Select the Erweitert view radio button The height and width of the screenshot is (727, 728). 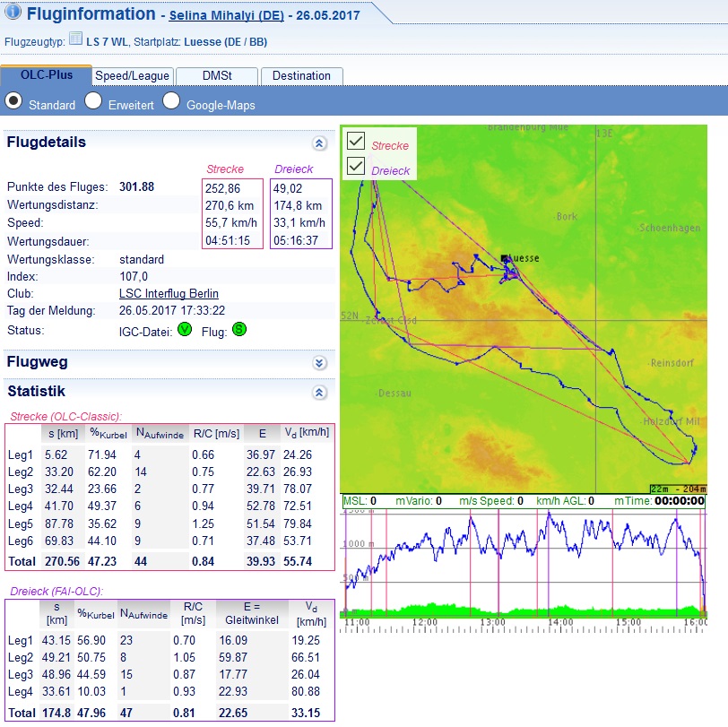pyautogui.click(x=93, y=101)
